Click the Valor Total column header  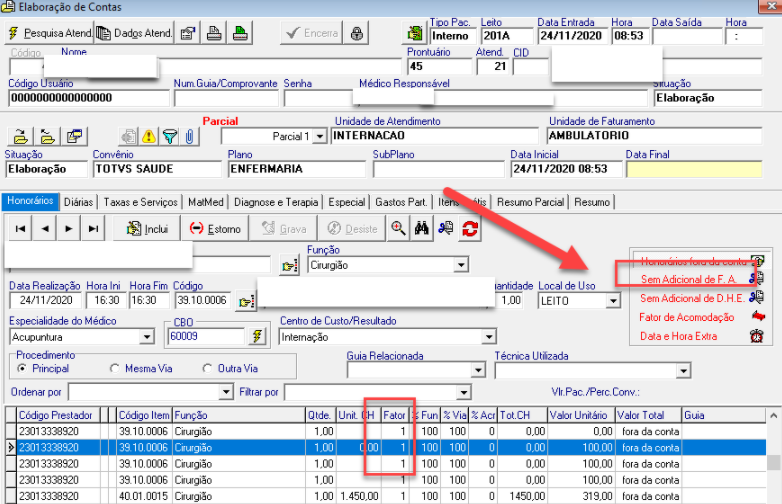(x=648, y=415)
